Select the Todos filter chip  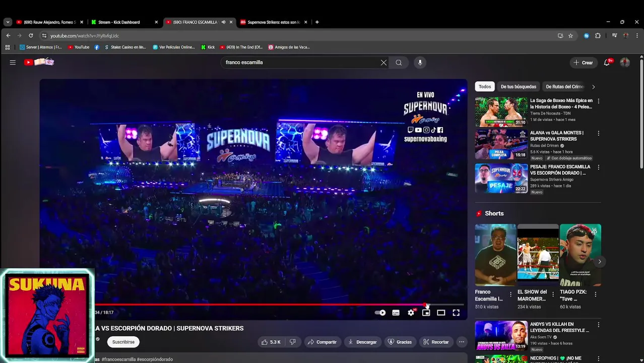(485, 87)
